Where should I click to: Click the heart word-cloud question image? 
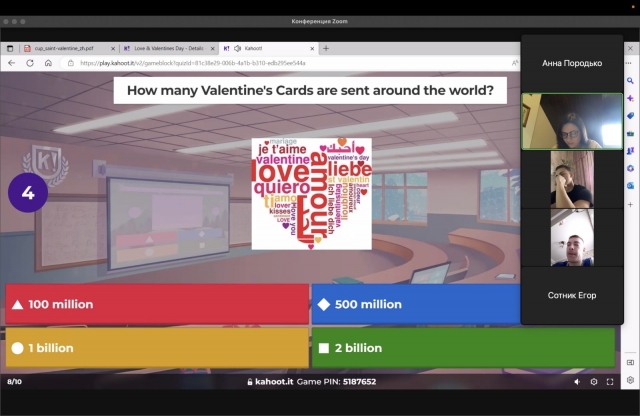tap(311, 194)
